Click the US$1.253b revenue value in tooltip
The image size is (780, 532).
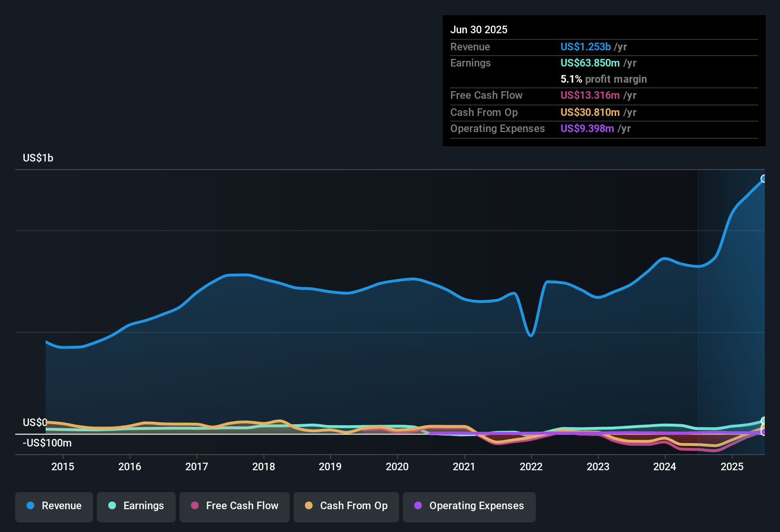pyautogui.click(x=586, y=47)
